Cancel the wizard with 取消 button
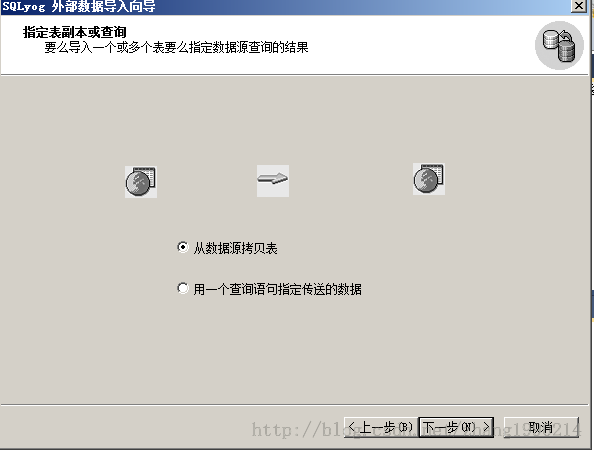This screenshot has height=450, width=594. [541, 427]
